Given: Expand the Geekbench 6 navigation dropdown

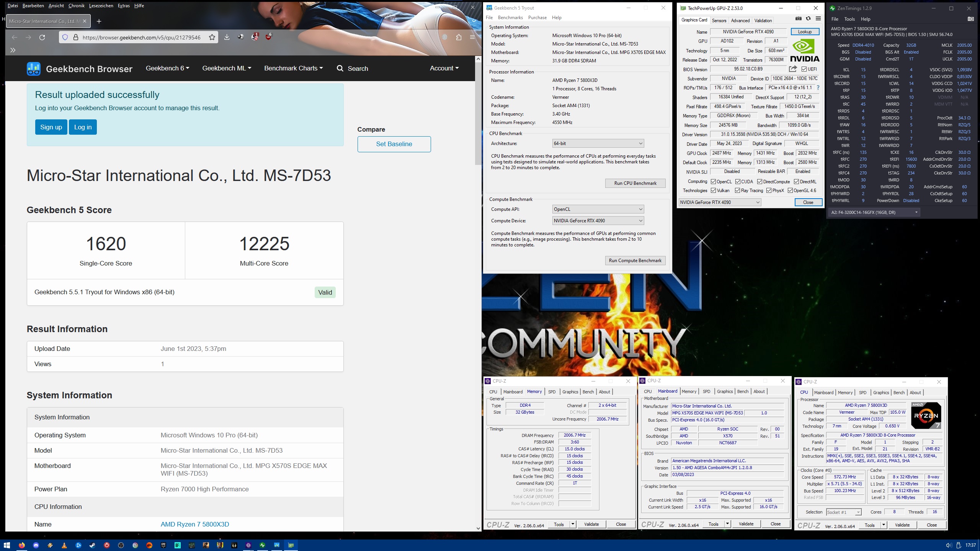Looking at the screenshot, I should click(x=167, y=68).
